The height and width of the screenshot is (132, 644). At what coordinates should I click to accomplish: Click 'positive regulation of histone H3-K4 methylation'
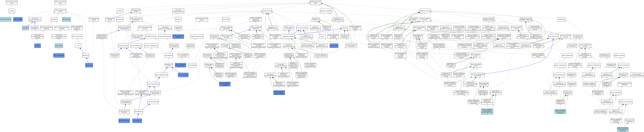560,111
